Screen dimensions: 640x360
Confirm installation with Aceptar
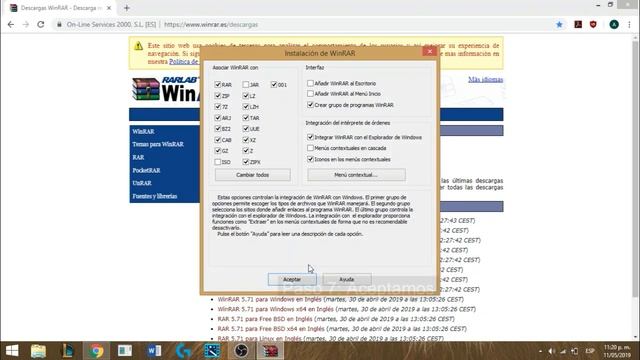pos(292,279)
